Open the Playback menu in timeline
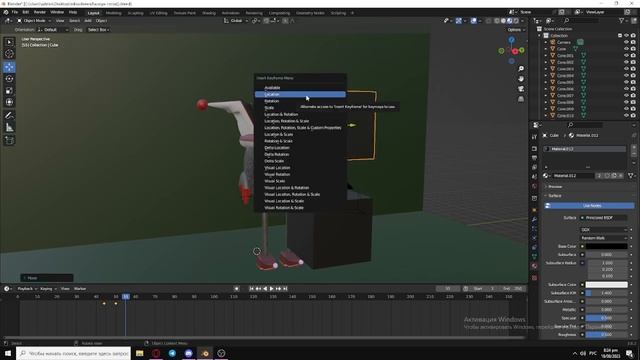 [x=27, y=289]
